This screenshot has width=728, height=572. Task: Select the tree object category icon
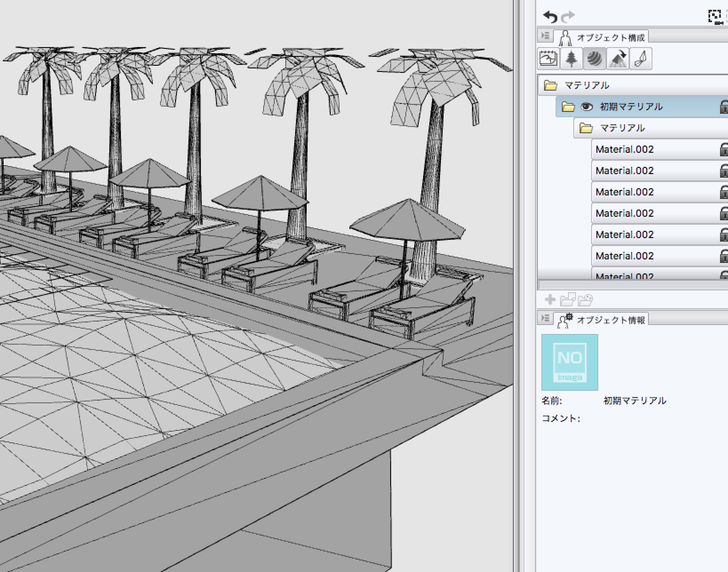pyautogui.click(x=572, y=59)
